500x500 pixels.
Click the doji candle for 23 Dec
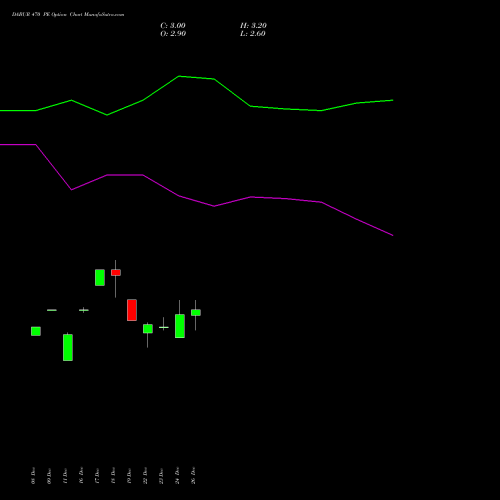pos(164,327)
